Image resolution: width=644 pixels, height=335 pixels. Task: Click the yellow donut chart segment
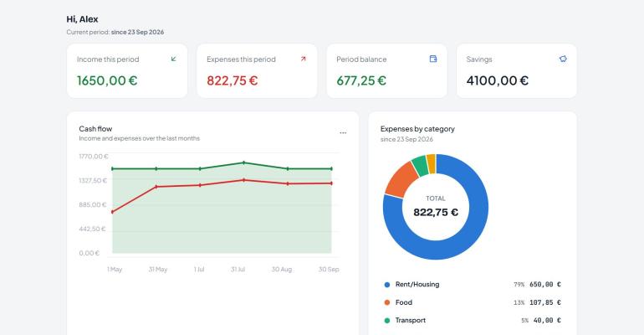431,163
